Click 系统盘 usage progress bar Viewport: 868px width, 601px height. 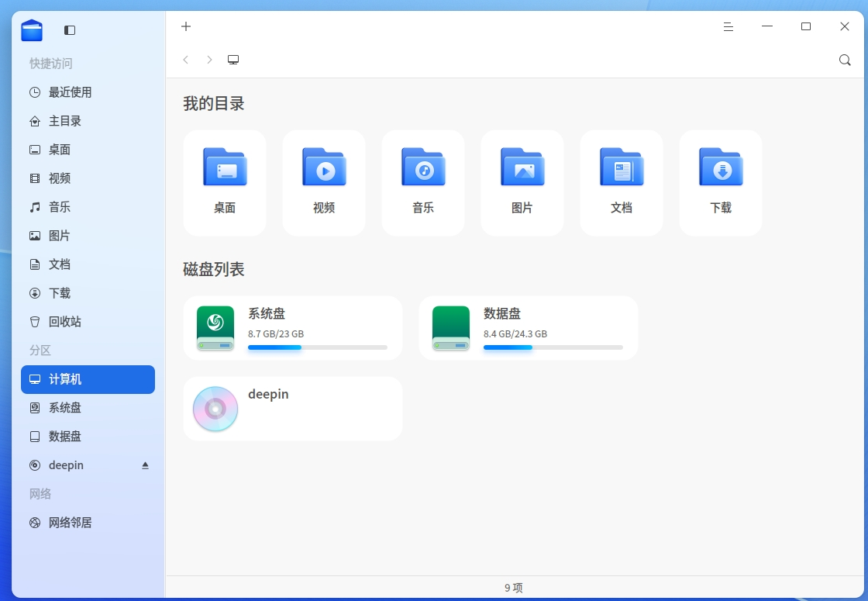pos(318,347)
